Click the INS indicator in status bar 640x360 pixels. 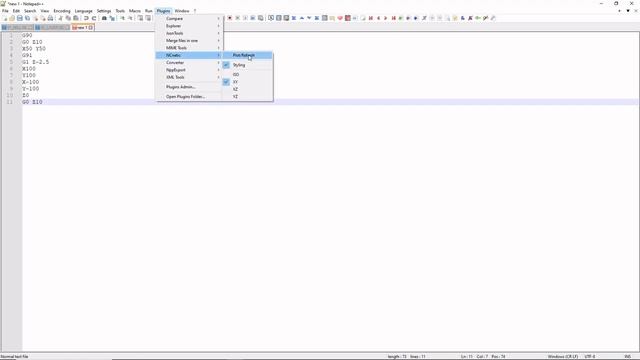[x=627, y=357]
